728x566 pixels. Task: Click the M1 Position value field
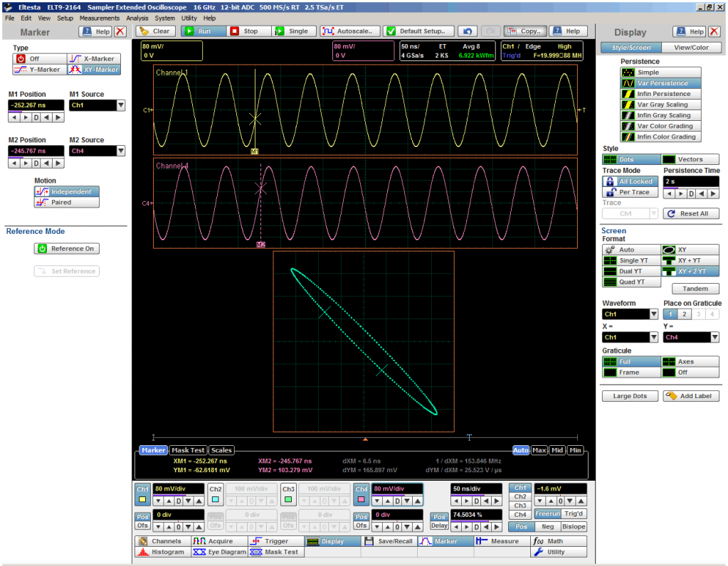[36, 105]
